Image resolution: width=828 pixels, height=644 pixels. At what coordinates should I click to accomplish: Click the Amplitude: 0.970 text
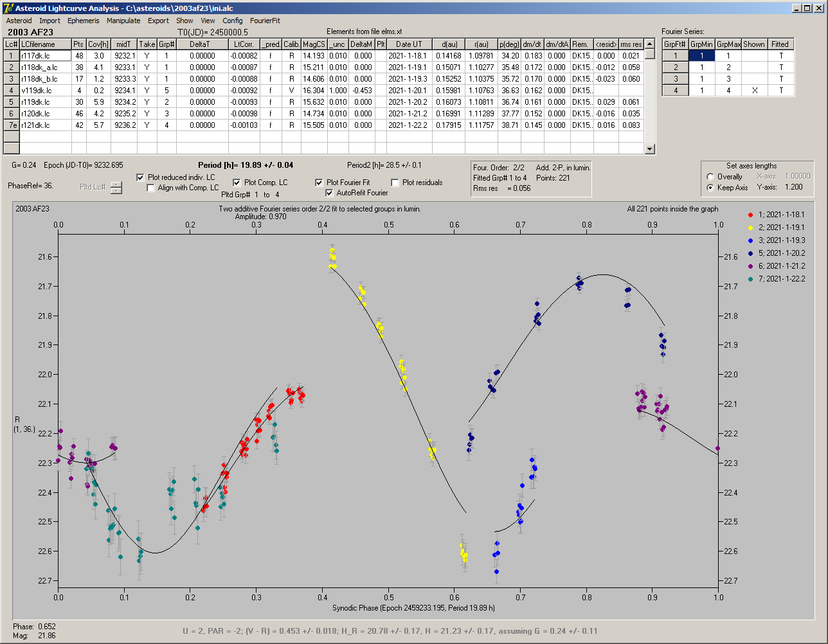[260, 217]
